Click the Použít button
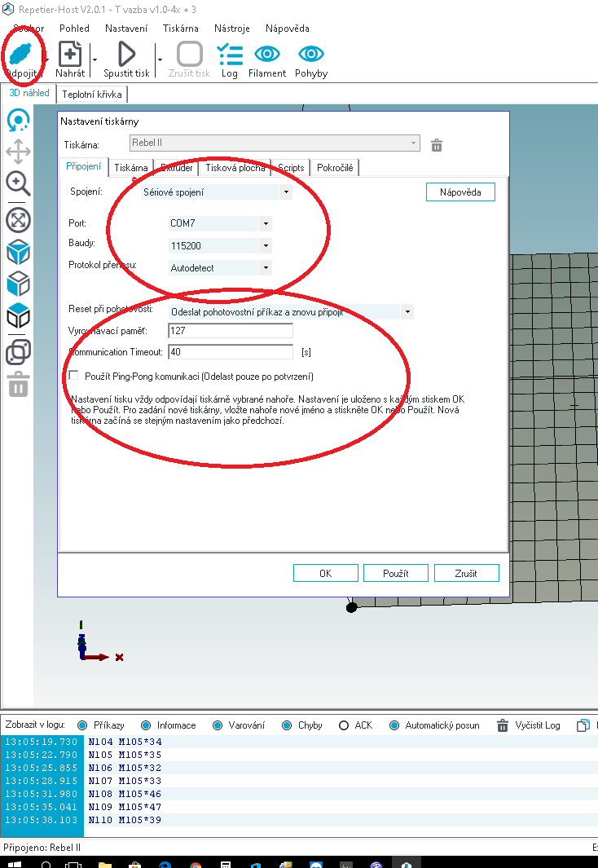The width and height of the screenshot is (598, 868). pos(395,573)
